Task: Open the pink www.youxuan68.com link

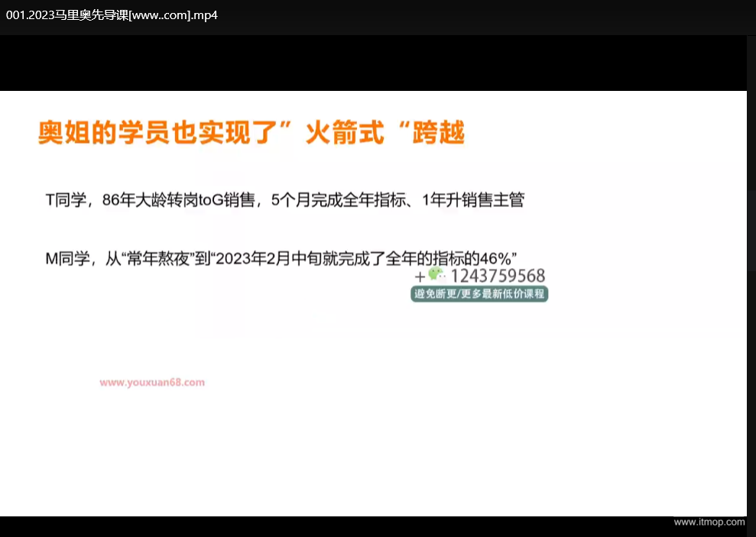Action: (152, 383)
